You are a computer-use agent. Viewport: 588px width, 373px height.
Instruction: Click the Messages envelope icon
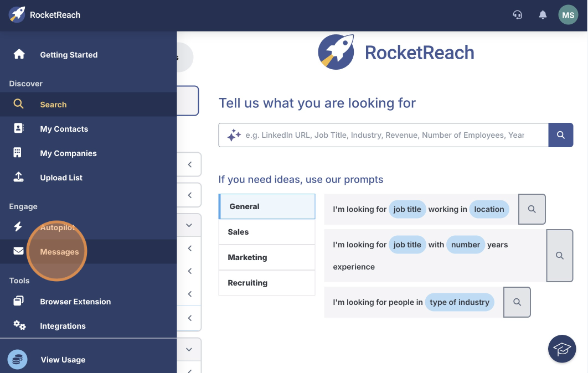[18, 251]
